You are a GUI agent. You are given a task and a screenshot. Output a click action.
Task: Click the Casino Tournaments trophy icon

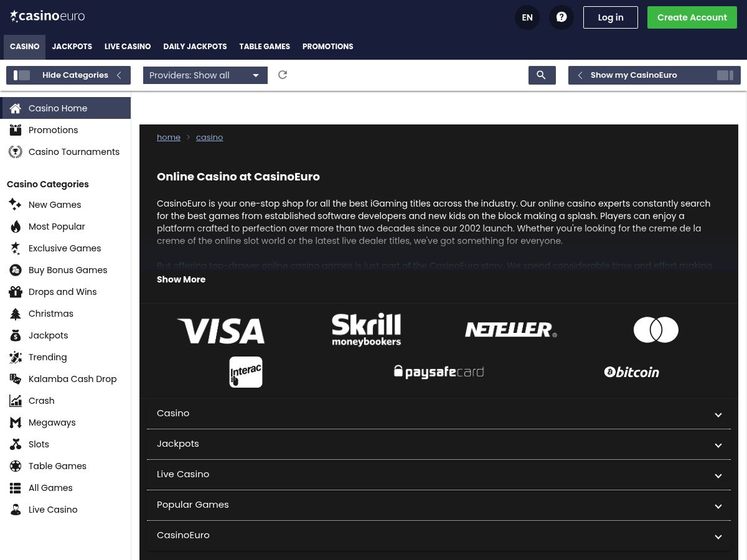pos(16,152)
